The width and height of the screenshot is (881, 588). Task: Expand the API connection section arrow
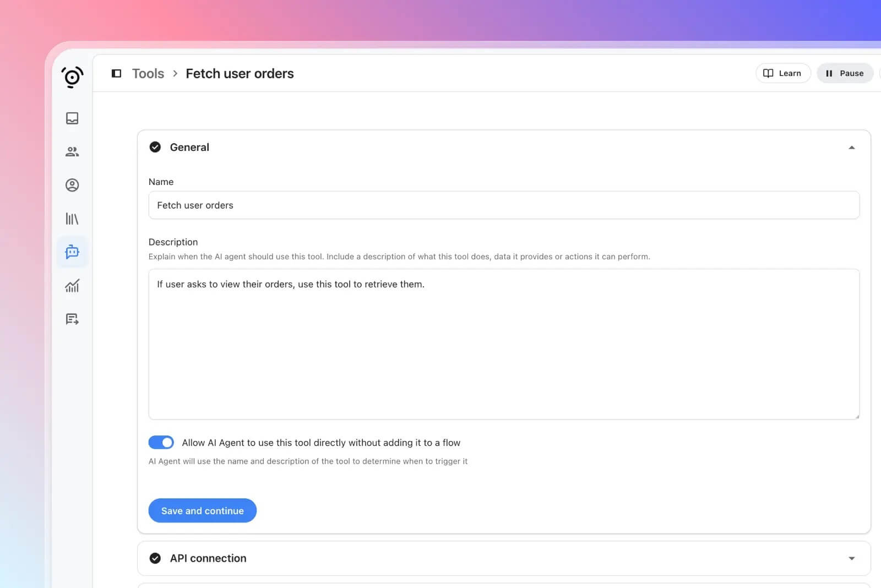pos(851,558)
